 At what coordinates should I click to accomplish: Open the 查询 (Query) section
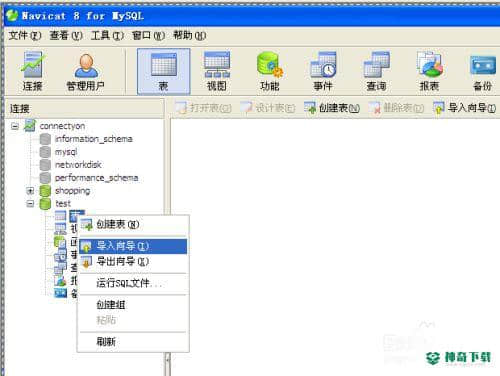coord(376,71)
